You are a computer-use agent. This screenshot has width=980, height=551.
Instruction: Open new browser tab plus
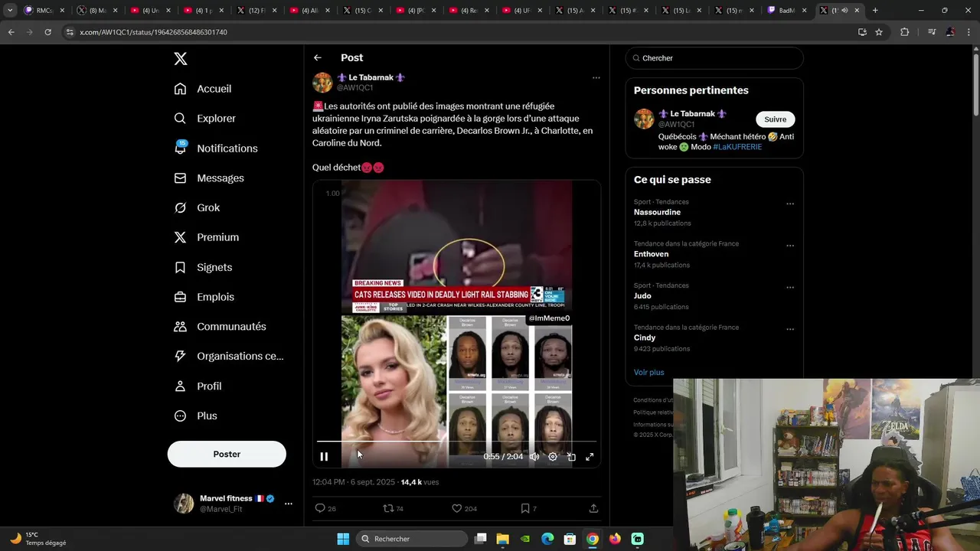pyautogui.click(x=875, y=11)
